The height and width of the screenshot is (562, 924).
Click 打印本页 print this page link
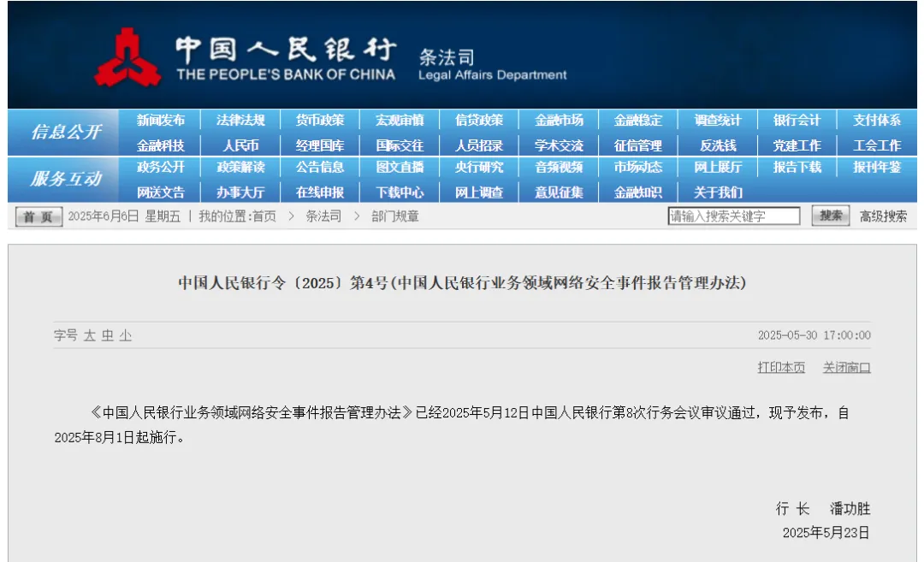pos(781,368)
